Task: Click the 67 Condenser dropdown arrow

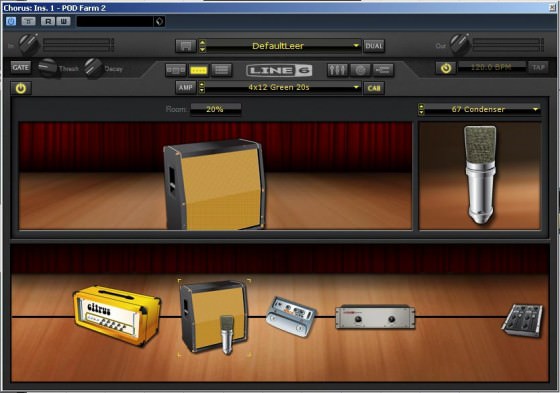Action: [x=535, y=109]
